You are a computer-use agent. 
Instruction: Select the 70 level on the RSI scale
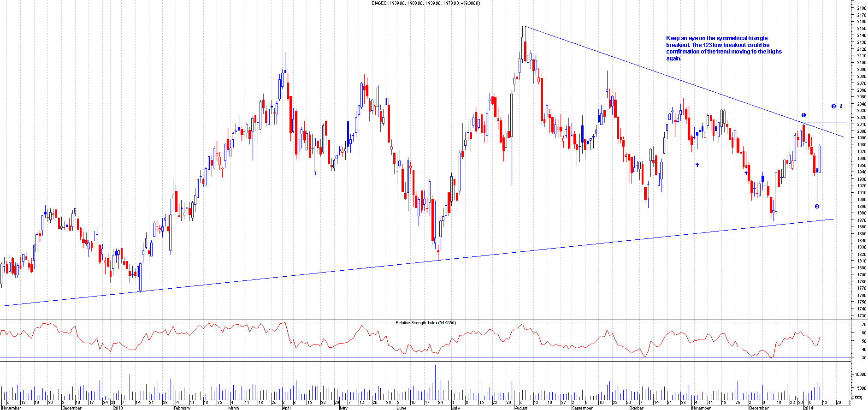[x=863, y=325]
